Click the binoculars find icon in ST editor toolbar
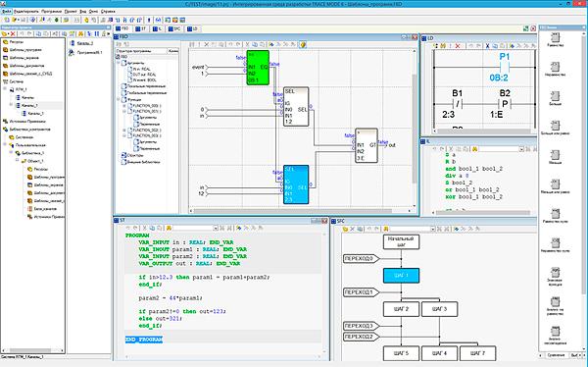 [169, 228]
